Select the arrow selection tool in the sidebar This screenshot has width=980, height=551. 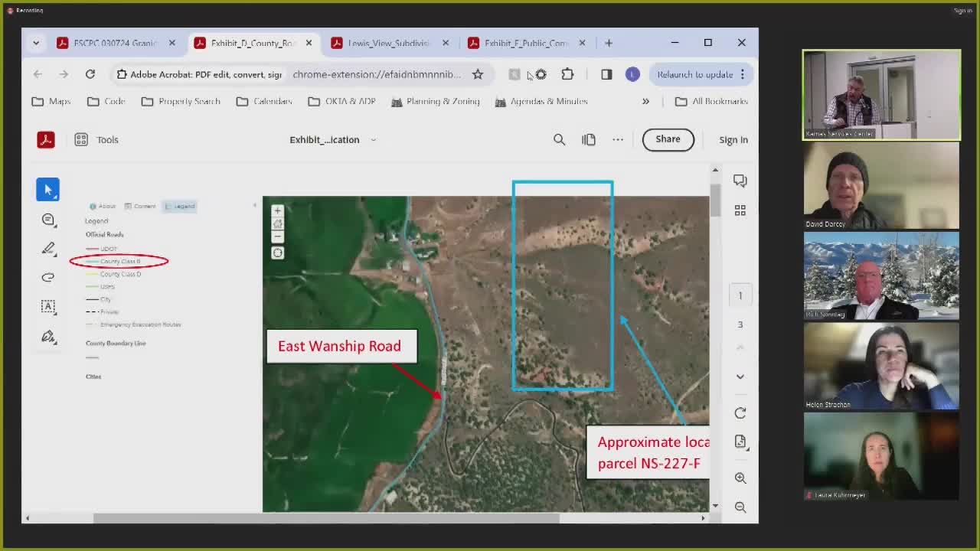[47, 190]
